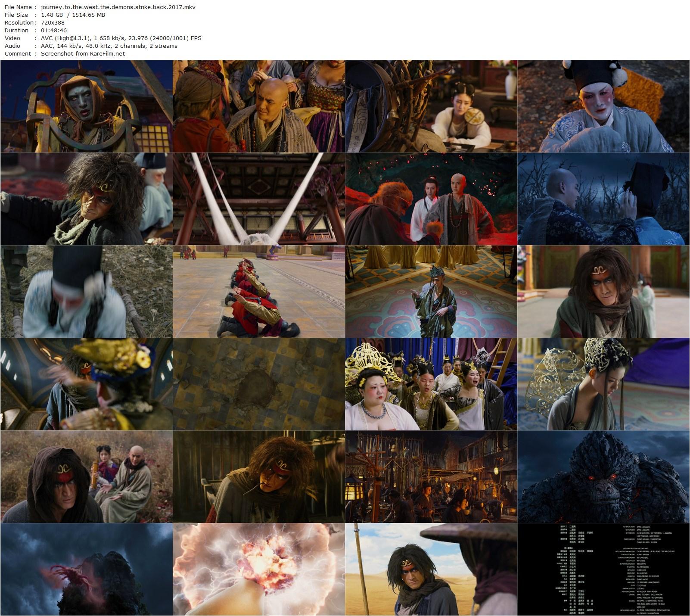This screenshot has width=690, height=616.
Task: Select the woman in white holding fan thumbnail
Action: pos(431,106)
